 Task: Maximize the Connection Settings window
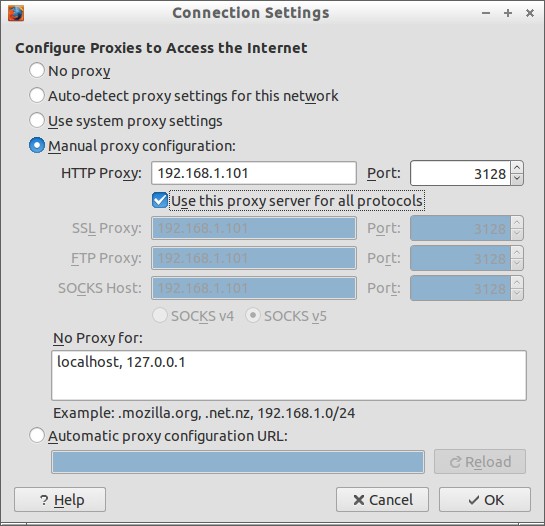click(508, 13)
